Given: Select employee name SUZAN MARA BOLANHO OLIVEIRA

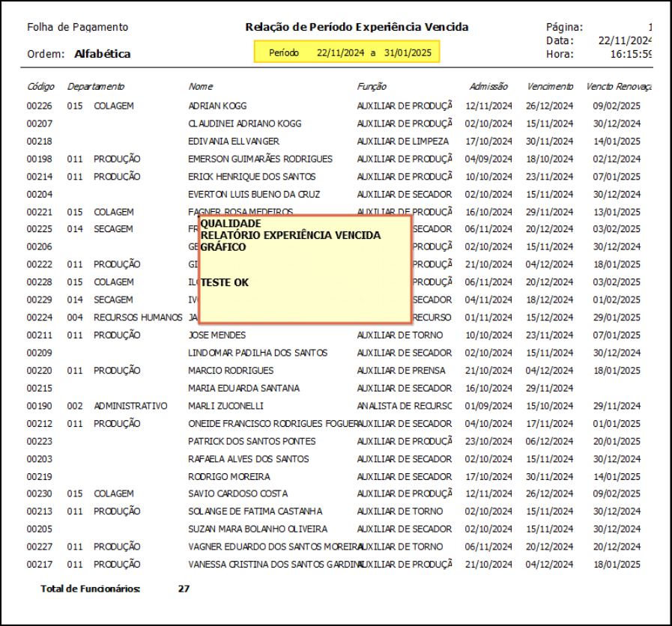Looking at the screenshot, I should coord(258,529).
